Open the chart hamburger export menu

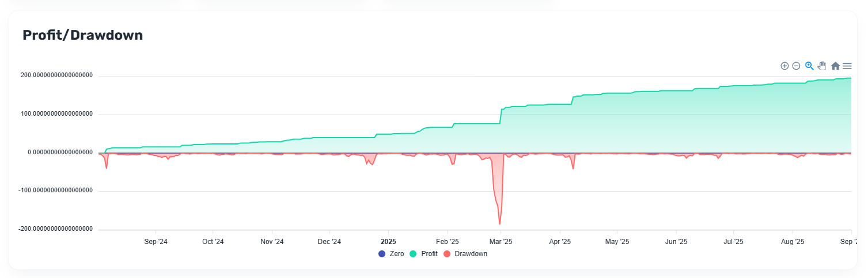click(x=847, y=66)
